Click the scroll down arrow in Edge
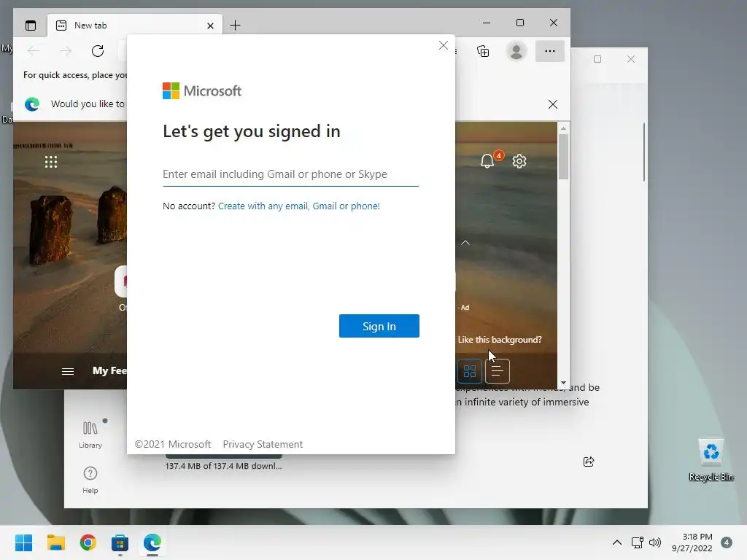This screenshot has height=560, width=747. click(563, 383)
